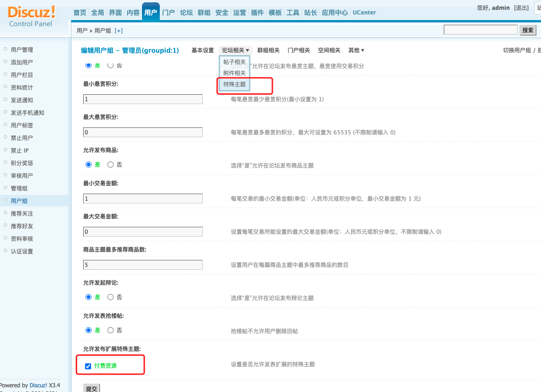Switch to the 基本设置 tab
The width and height of the screenshot is (541, 392).
click(202, 50)
